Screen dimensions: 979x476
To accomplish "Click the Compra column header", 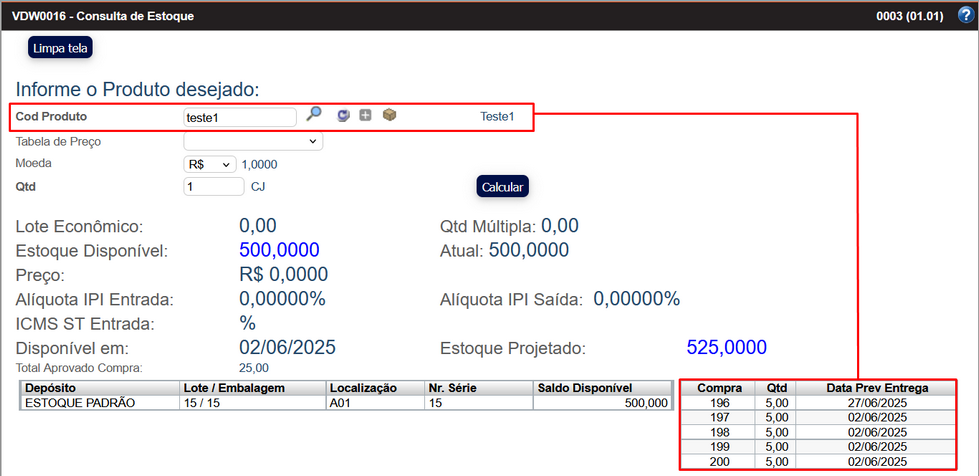I will pos(719,388).
